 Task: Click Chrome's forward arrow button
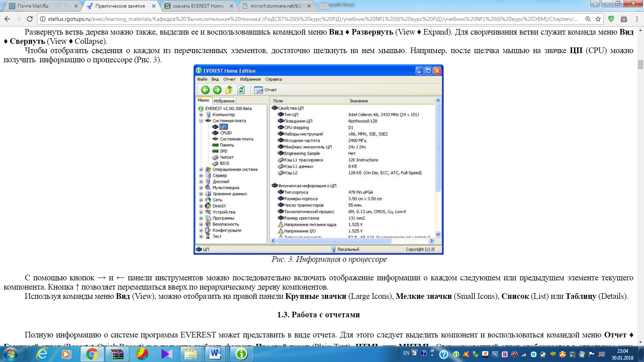[19, 19]
